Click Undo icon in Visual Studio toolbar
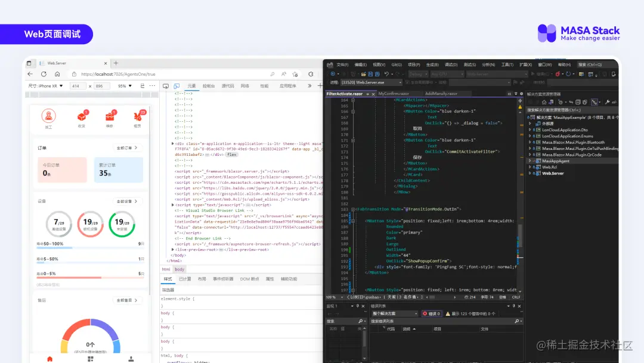The height and width of the screenshot is (363, 644). [x=386, y=74]
